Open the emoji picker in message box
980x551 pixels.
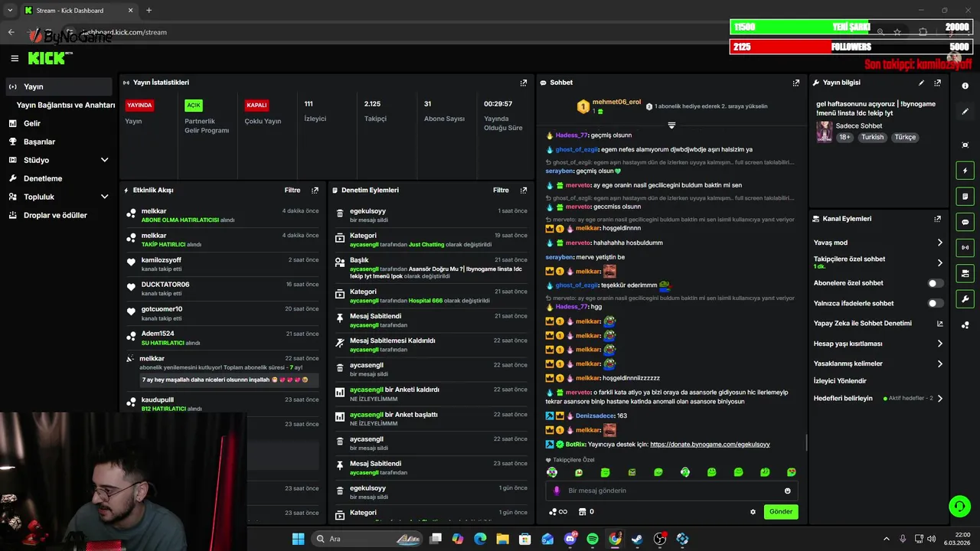(787, 491)
